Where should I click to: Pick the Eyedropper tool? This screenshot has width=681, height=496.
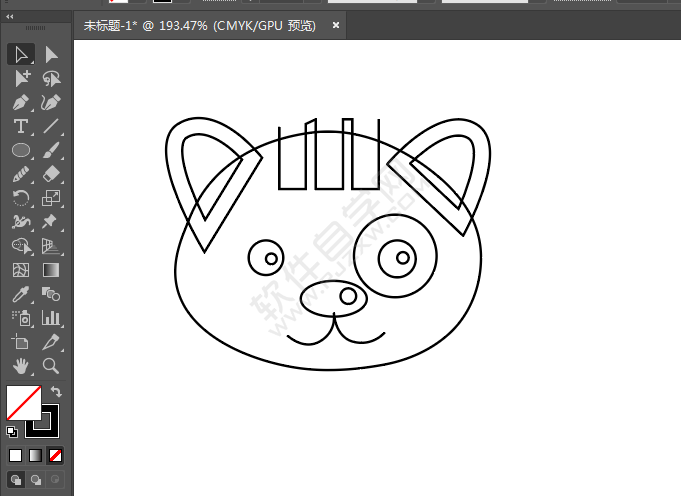pos(21,294)
